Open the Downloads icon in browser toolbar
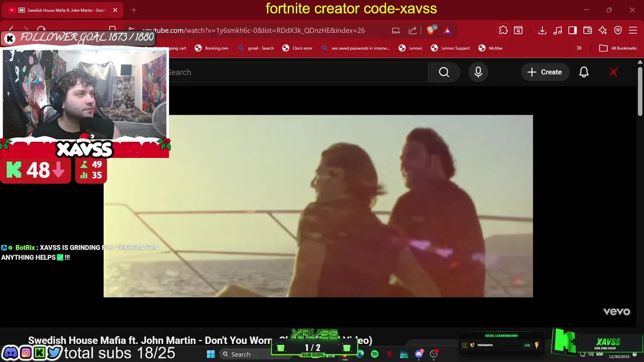Viewport: 644px width, 362px height. pyautogui.click(x=542, y=30)
